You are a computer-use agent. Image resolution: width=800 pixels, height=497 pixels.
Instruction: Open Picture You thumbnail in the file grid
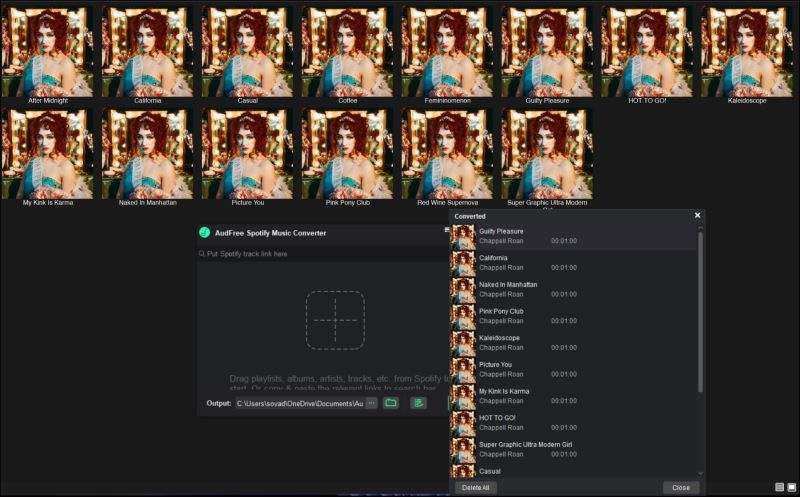pyautogui.click(x=247, y=154)
